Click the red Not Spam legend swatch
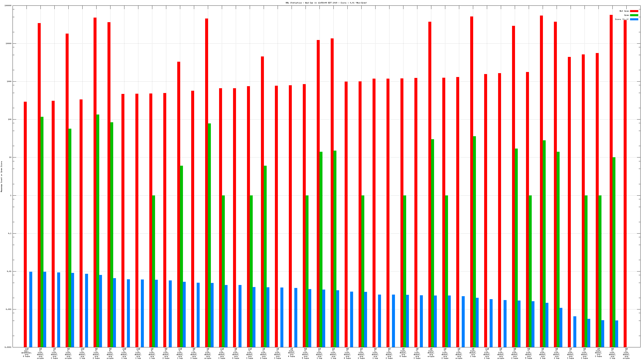The image size is (644, 362). (634, 11)
